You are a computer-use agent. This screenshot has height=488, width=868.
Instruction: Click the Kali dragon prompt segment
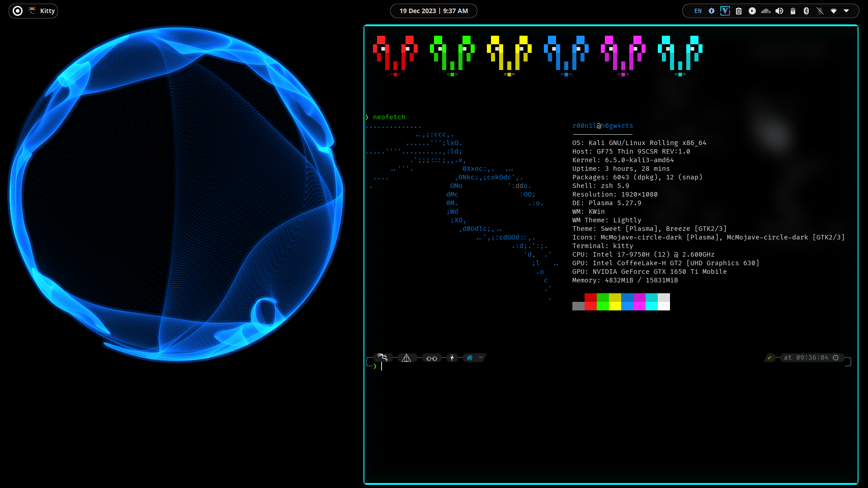pyautogui.click(x=382, y=357)
